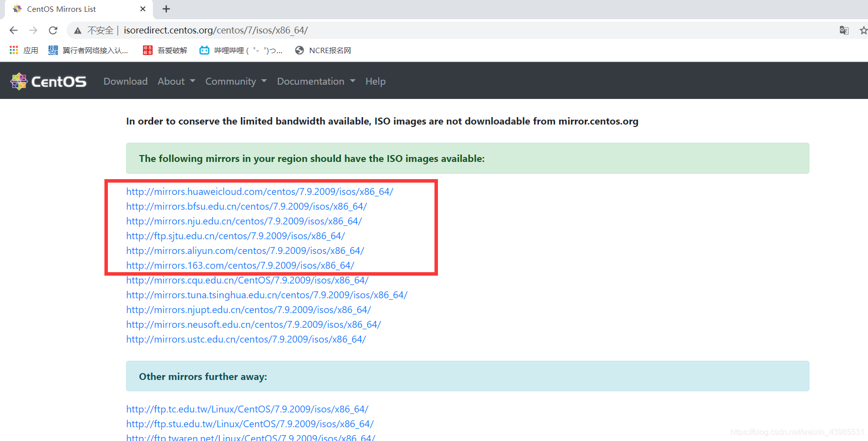
Task: Open the 吾爱破解 bookmark
Action: (165, 50)
